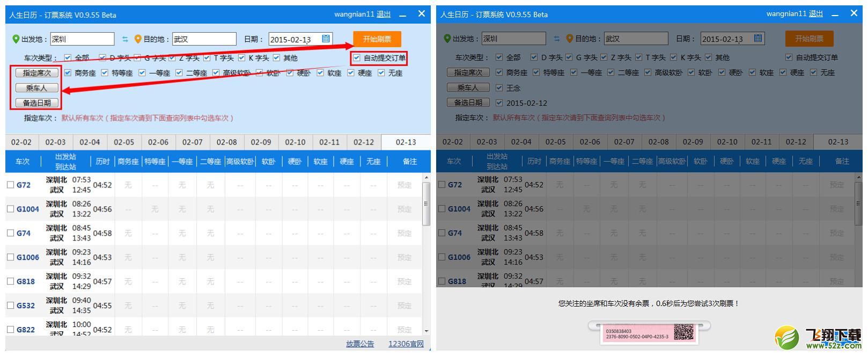Select 02-13 date tab in left window
Image resolution: width=868 pixels, height=356 pixels.
[406, 142]
